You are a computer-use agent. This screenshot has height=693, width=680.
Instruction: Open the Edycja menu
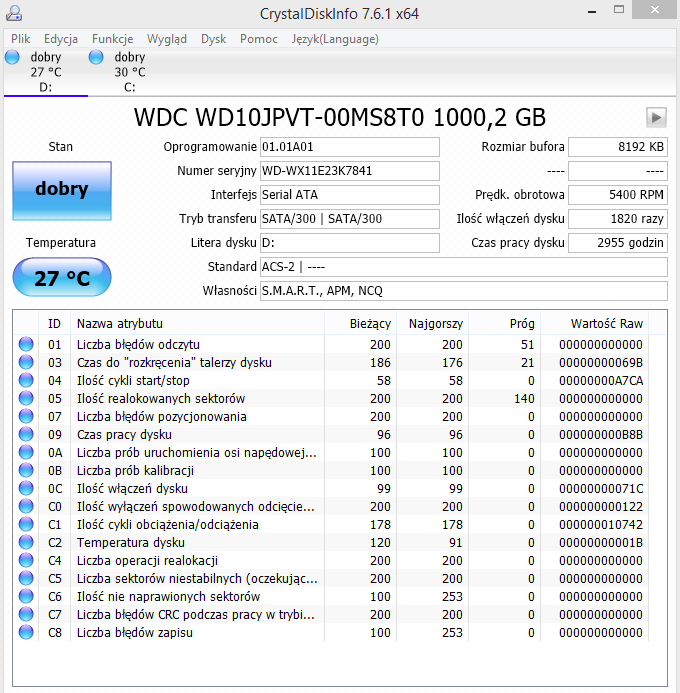click(61, 39)
